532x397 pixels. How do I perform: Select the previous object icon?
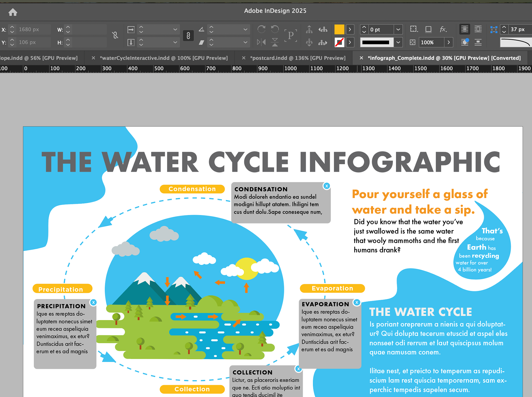tap(323, 29)
